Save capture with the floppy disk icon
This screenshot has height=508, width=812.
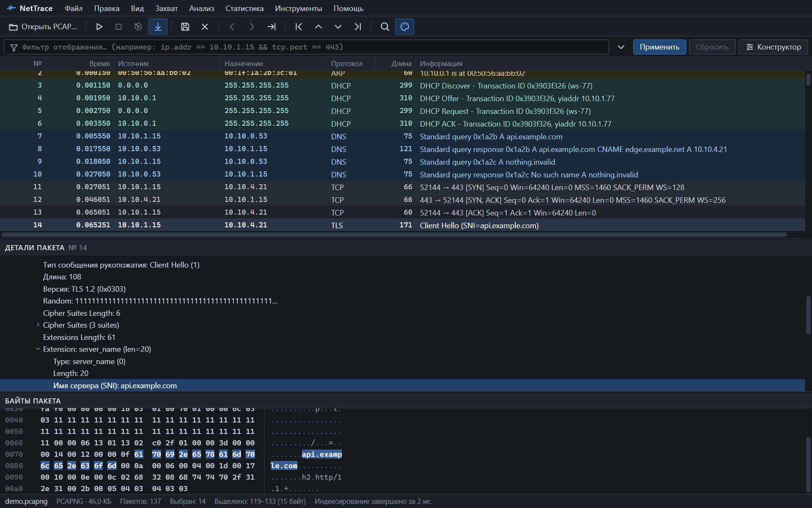point(185,27)
